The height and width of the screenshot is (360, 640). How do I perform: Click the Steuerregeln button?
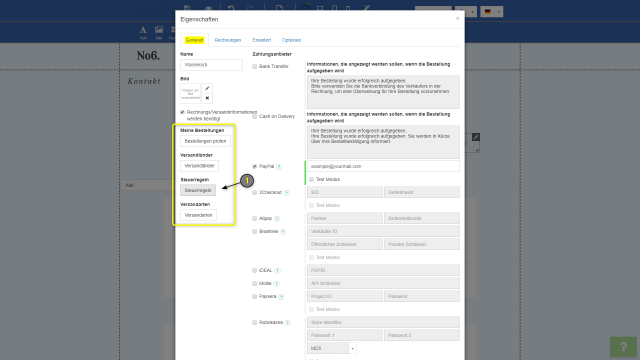pos(198,191)
